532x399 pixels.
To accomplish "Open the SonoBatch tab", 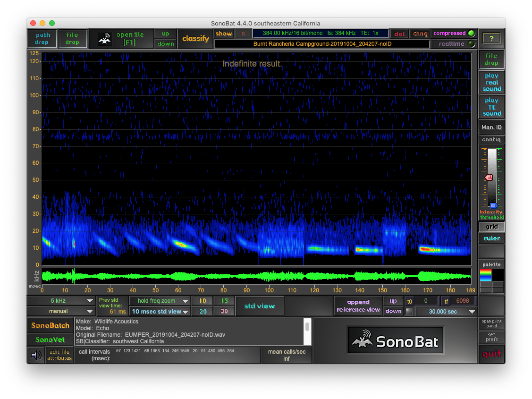I will coord(50,325).
